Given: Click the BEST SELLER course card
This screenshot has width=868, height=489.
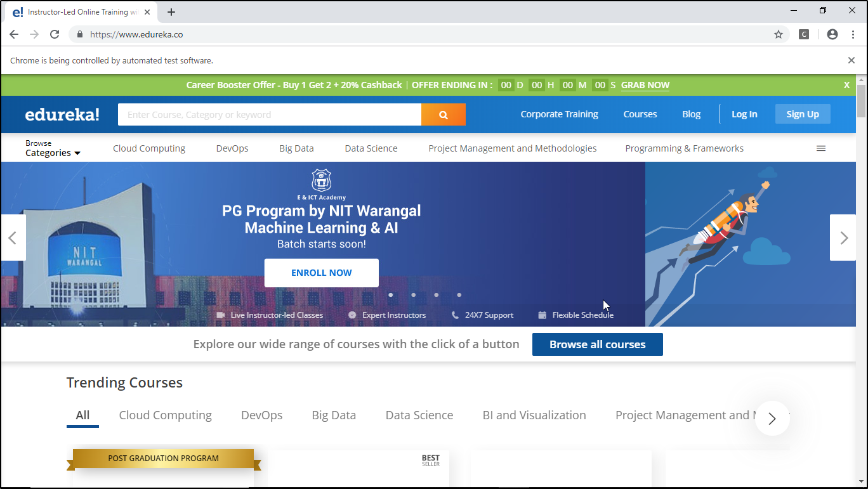Looking at the screenshot, I should 358,469.
